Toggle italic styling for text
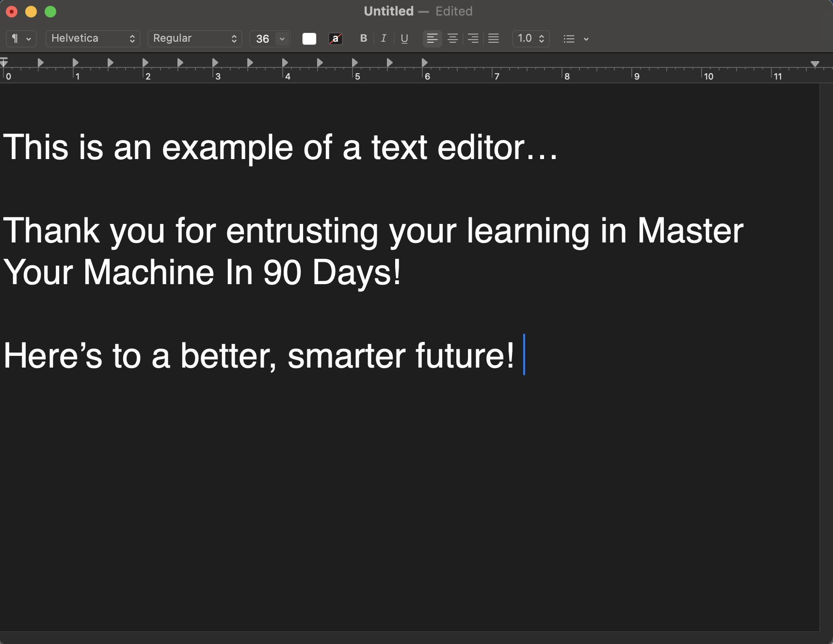 [383, 38]
